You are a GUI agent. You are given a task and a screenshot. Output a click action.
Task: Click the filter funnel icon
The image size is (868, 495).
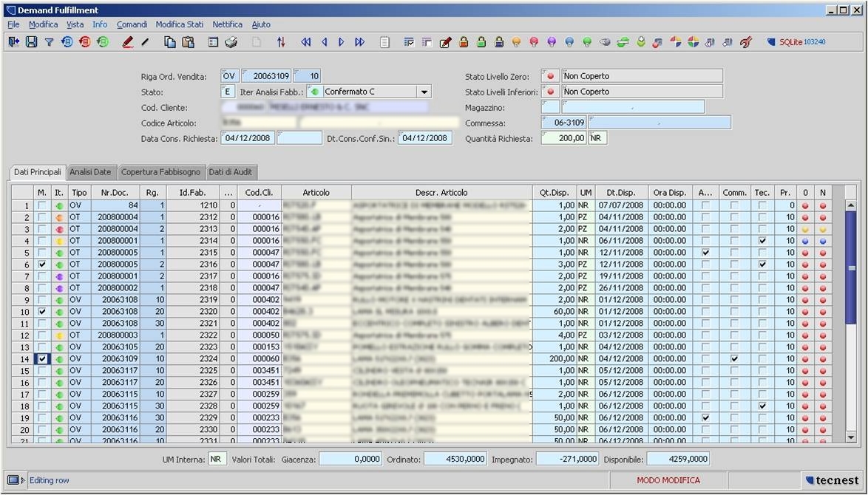coord(50,42)
